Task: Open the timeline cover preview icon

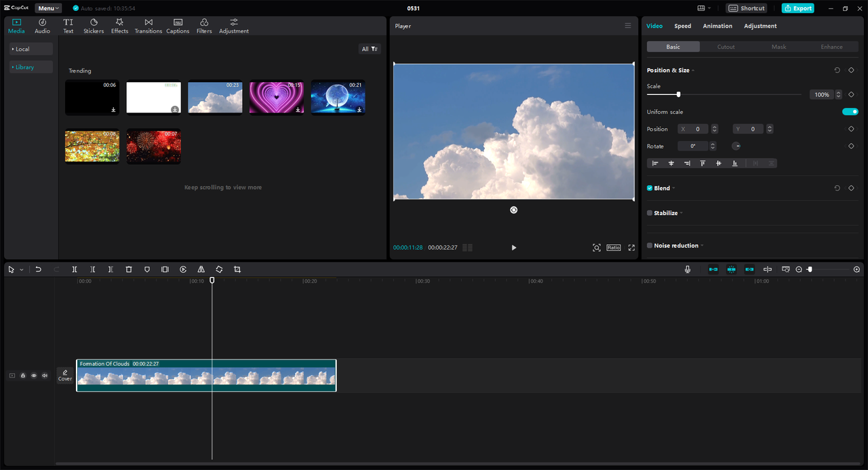Action: pos(786,269)
